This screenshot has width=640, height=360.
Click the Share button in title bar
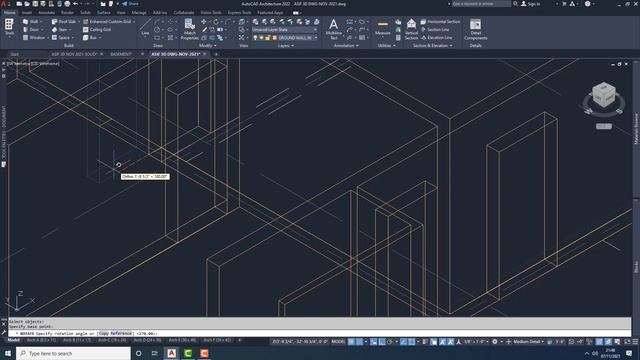click(130, 4)
